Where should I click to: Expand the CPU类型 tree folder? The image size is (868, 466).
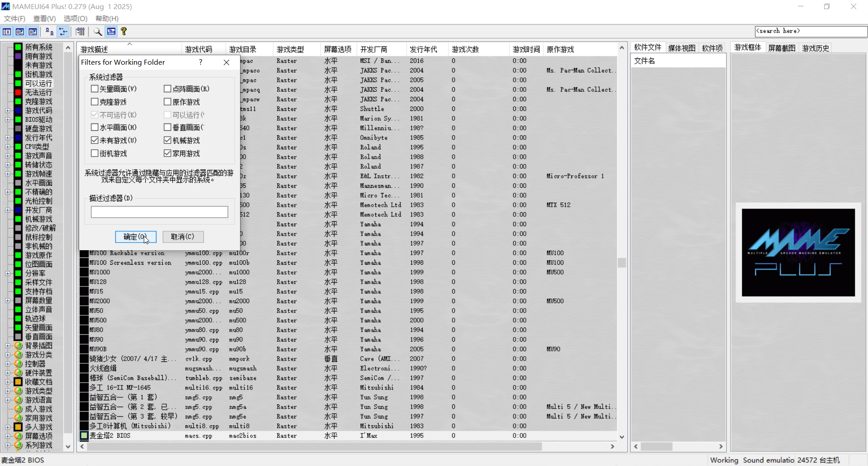pyautogui.click(x=8, y=147)
